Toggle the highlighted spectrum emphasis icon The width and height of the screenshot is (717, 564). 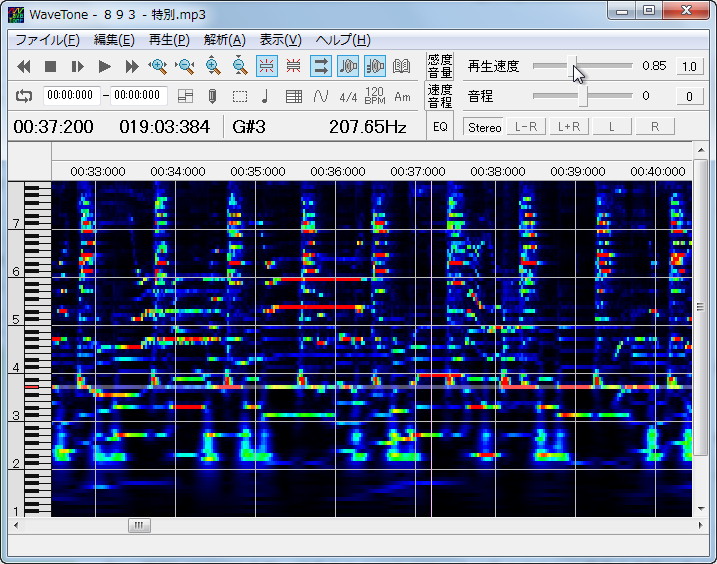267,66
